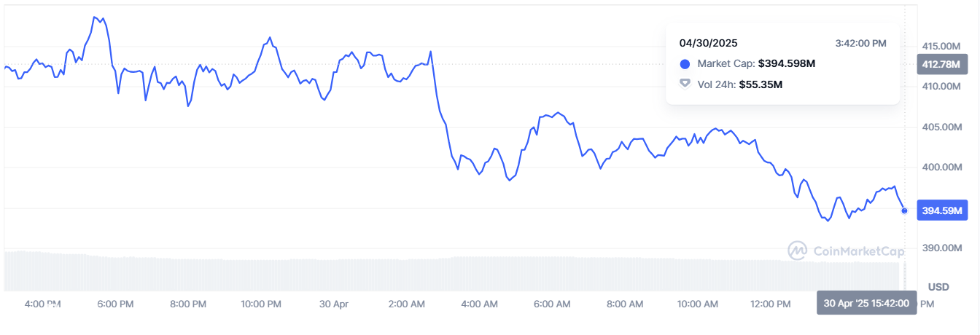Click the blue Market Cap dot in tooltip

685,64
